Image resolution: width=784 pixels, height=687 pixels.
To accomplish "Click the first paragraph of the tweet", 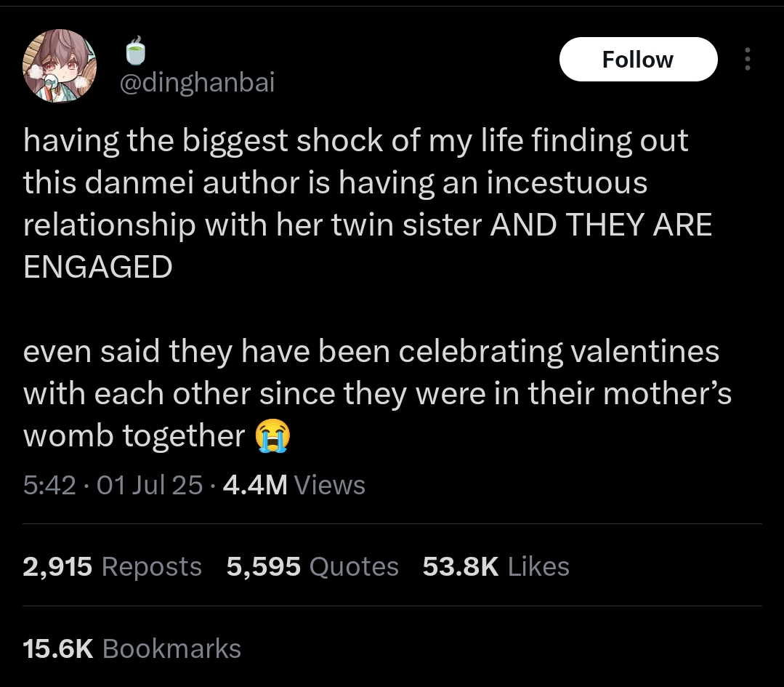I will (368, 203).
